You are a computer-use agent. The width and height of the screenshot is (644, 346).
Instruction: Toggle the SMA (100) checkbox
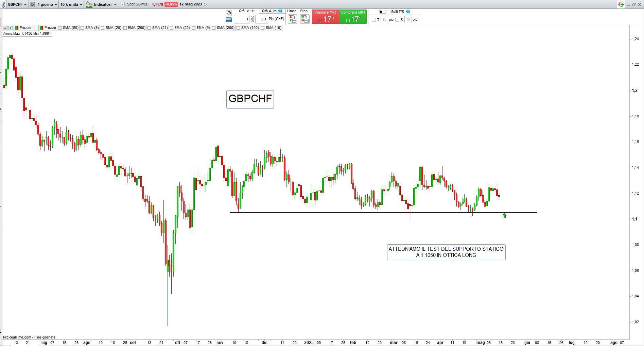coord(238,28)
